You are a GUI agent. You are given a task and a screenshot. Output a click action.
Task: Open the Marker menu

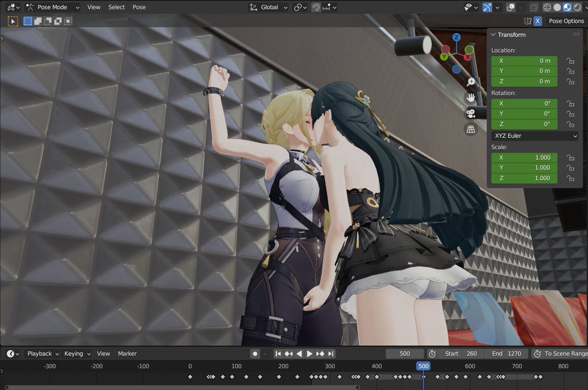[x=127, y=354]
